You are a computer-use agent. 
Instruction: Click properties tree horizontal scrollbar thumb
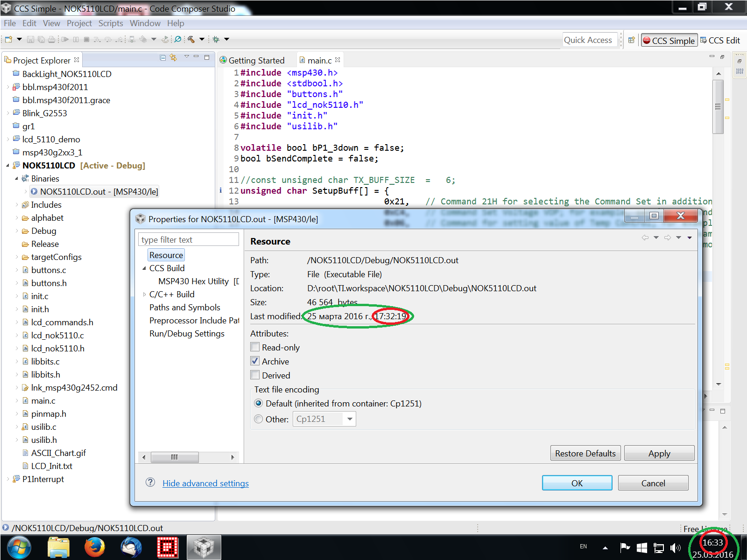[x=175, y=457]
